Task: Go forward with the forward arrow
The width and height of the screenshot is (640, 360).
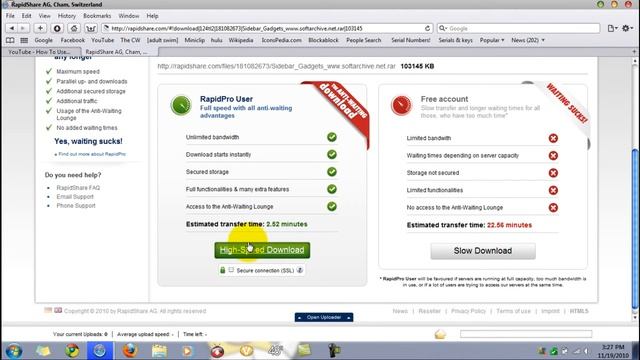Action: pos(23,28)
